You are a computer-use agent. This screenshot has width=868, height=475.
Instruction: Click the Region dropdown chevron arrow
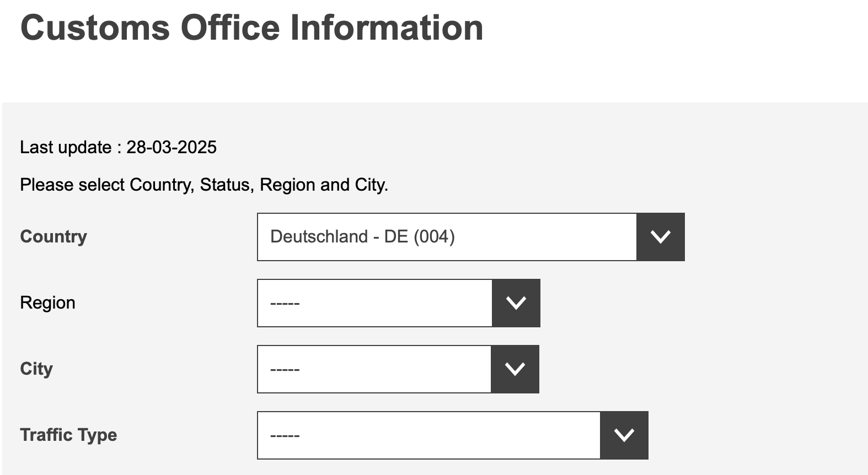[x=516, y=303]
